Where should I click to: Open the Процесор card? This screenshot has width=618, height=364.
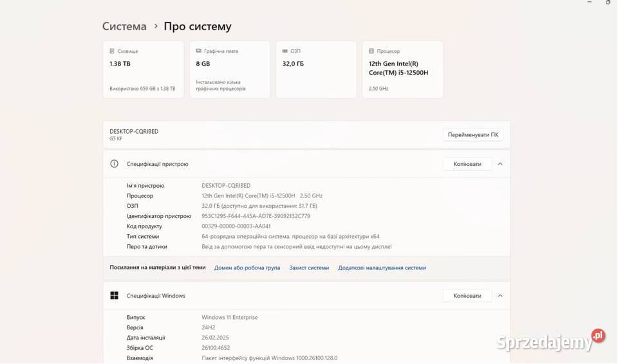click(403, 69)
